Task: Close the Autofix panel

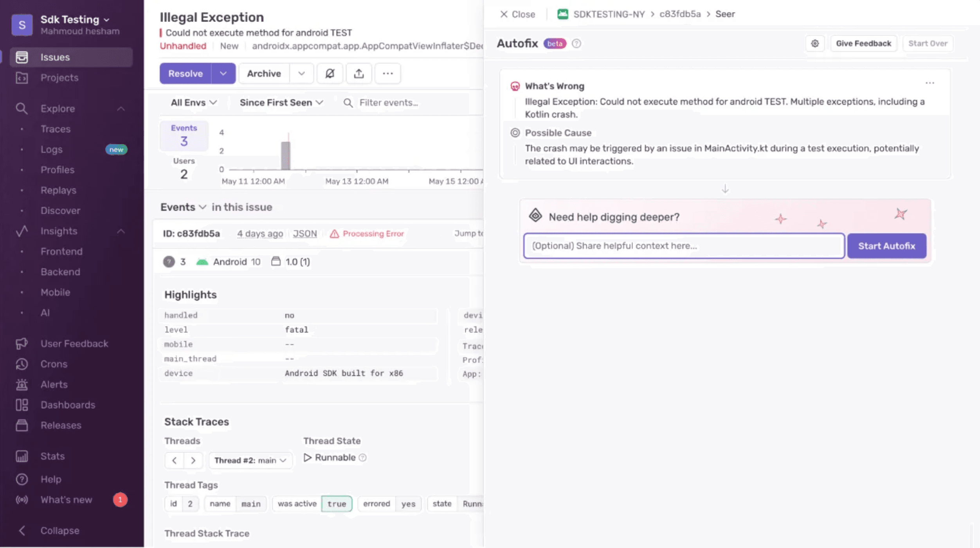Action: tap(517, 14)
